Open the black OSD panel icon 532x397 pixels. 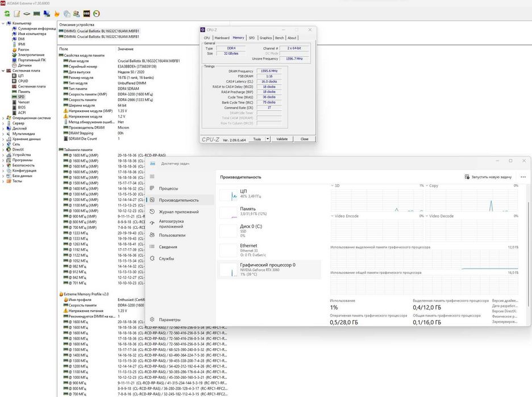86,13
